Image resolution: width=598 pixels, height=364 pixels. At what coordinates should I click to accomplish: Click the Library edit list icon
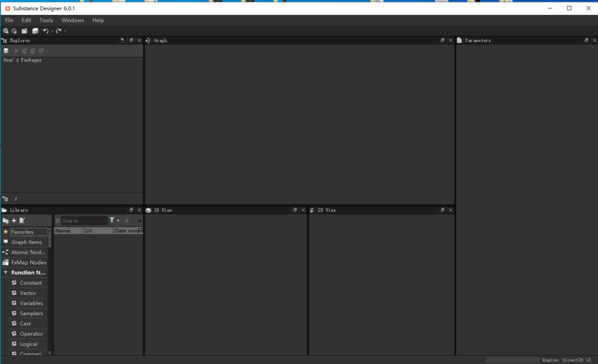[22, 220]
